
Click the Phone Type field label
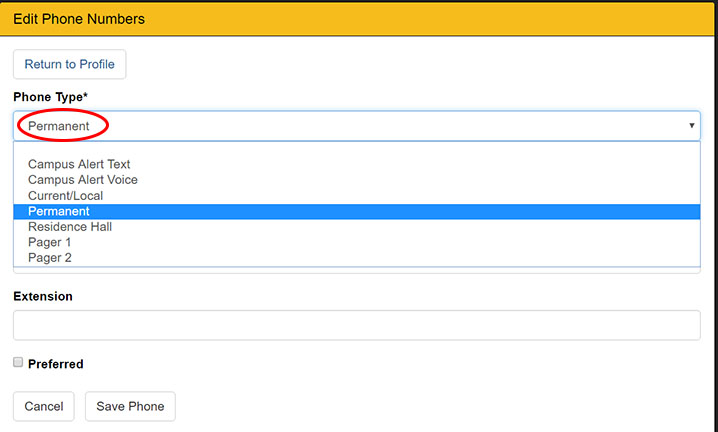pyautogui.click(x=50, y=97)
